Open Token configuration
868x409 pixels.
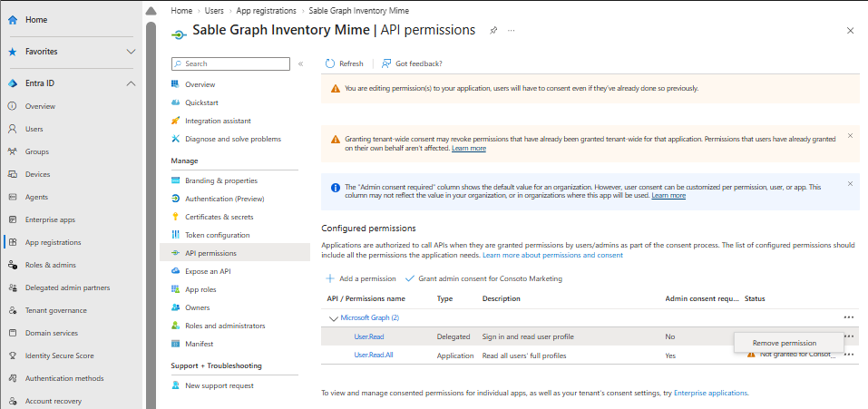(x=218, y=235)
